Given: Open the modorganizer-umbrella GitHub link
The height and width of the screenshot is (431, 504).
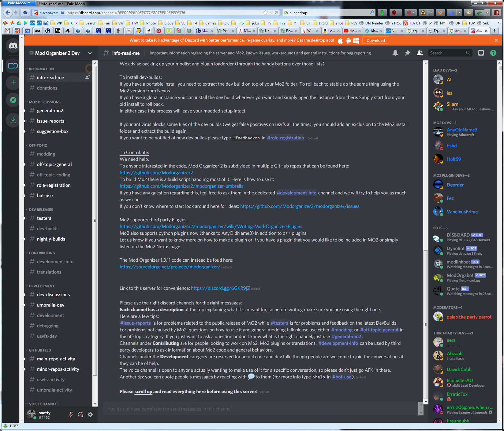Looking at the screenshot, I should click(x=181, y=186).
